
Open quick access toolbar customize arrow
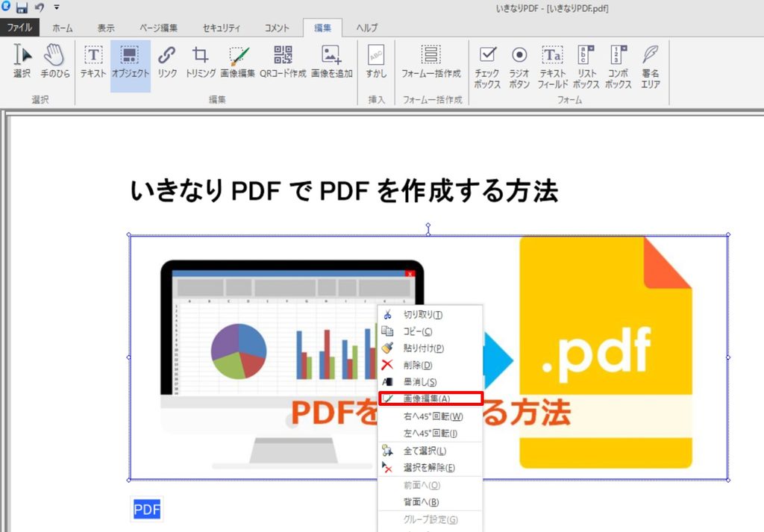[57, 7]
